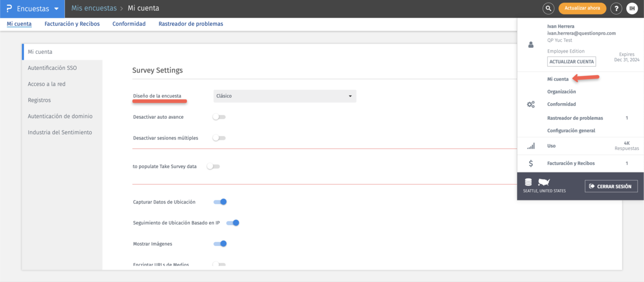Open the Rastreador de problemas tab
Image resolution: width=644 pixels, height=282 pixels.
pyautogui.click(x=191, y=24)
